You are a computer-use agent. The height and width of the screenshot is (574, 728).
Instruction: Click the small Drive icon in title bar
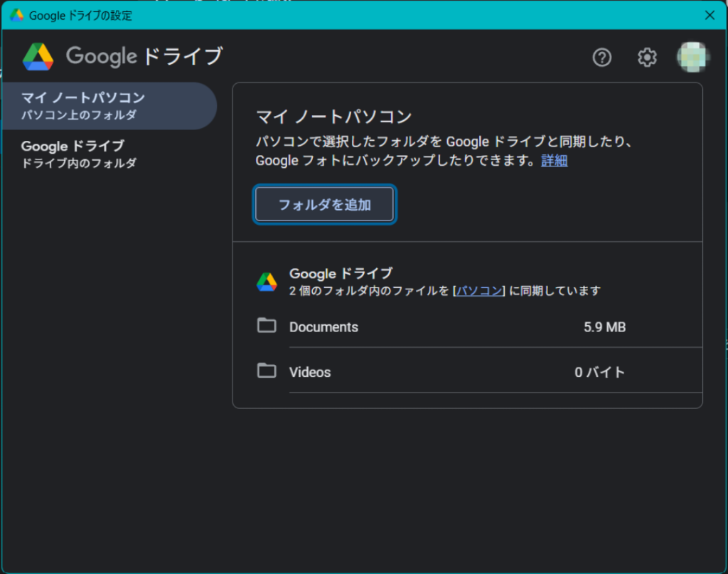pyautogui.click(x=17, y=15)
